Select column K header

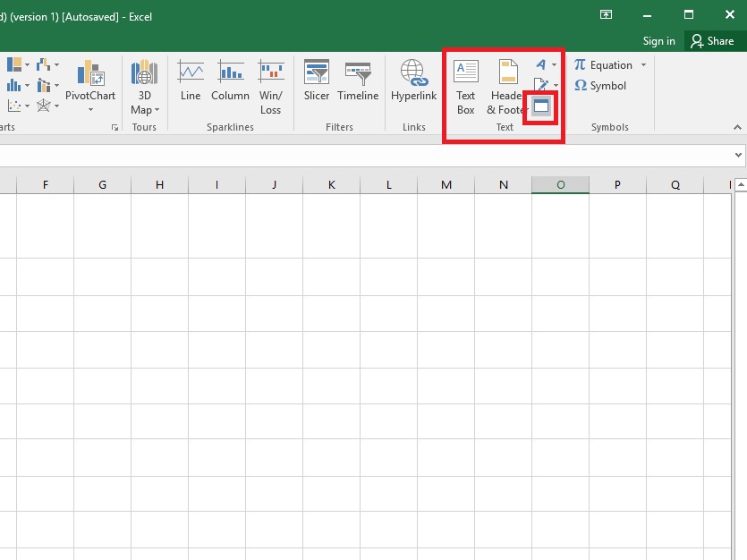click(x=332, y=185)
